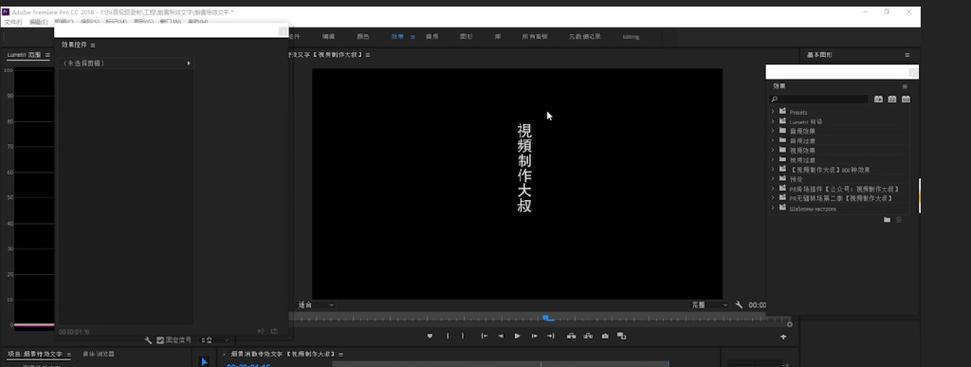The width and height of the screenshot is (971, 367).
Task: Expand the PR无缝转场第二季 folder
Action: pos(773,198)
